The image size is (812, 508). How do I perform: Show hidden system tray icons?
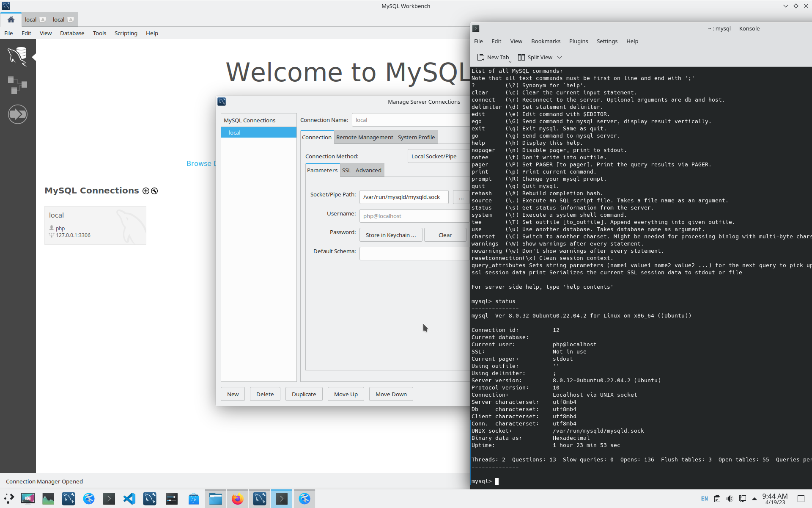[754, 499]
